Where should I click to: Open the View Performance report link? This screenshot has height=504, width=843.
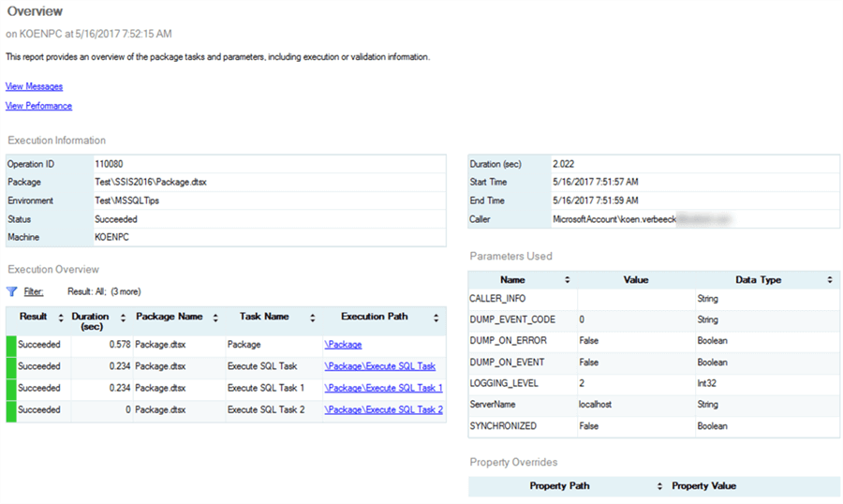[38, 106]
